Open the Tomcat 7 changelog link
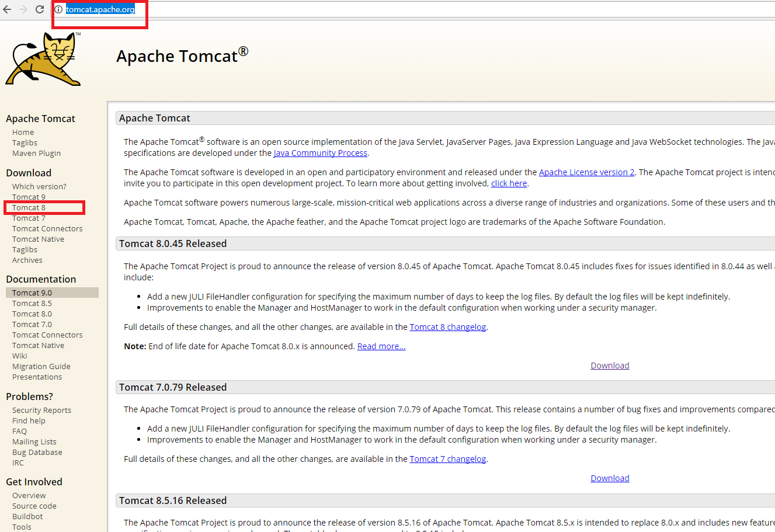The height and width of the screenshot is (532, 775). tap(448, 459)
